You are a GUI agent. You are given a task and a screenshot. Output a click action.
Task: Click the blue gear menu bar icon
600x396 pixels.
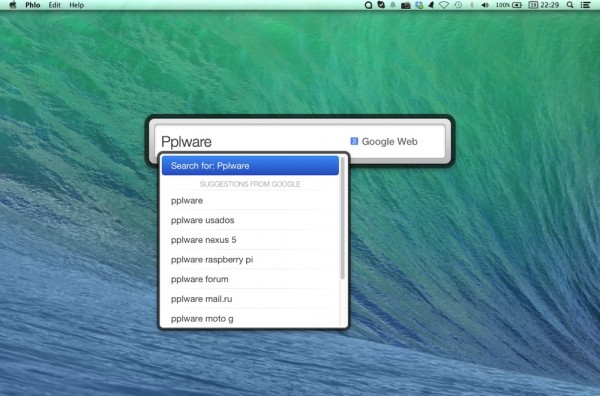point(419,5)
